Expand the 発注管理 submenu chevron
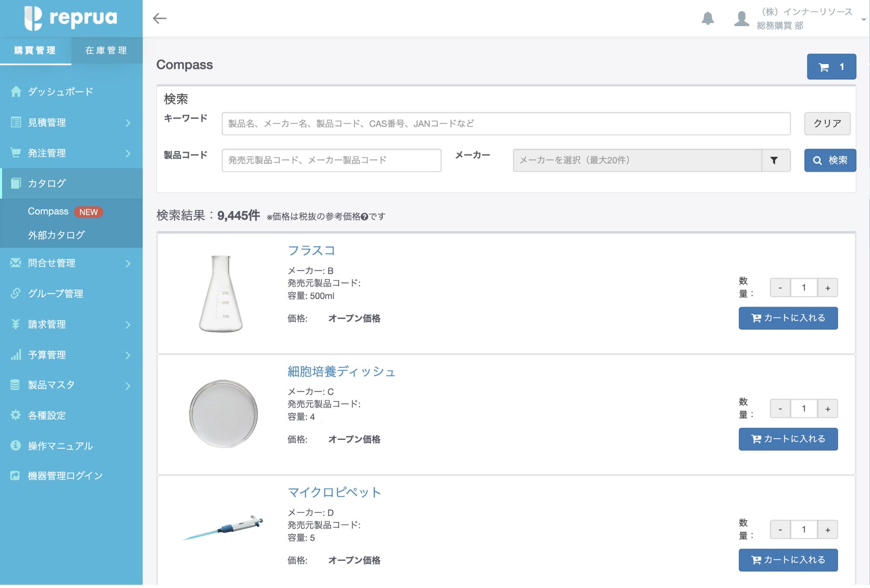The image size is (870, 588). point(128,154)
